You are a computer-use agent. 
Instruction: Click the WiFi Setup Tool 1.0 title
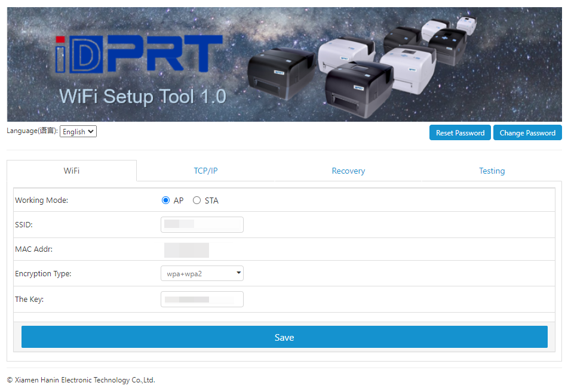tap(142, 96)
